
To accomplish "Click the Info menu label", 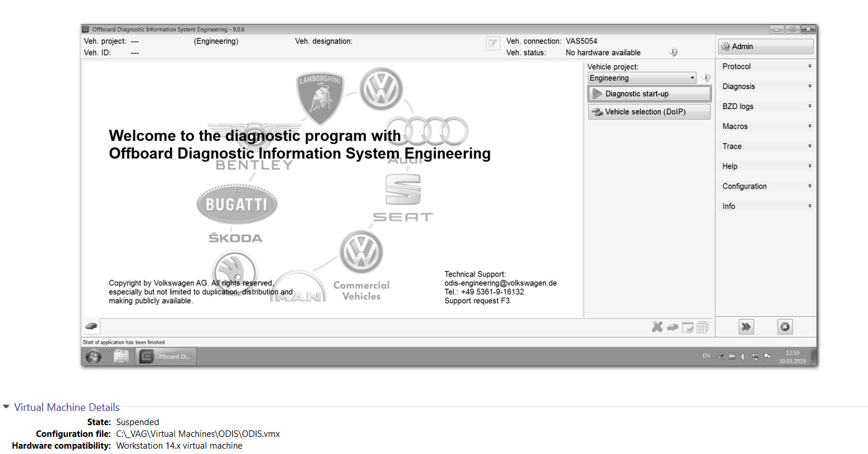I will click(729, 206).
